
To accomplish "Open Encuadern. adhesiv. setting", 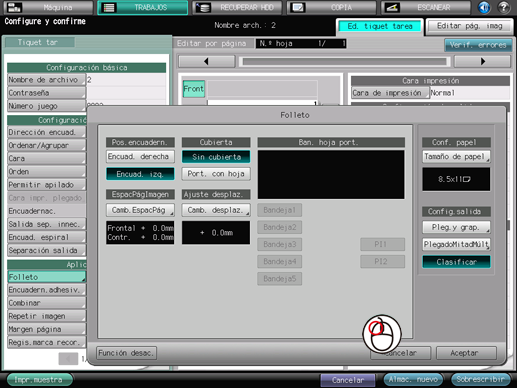I will [x=46, y=290].
